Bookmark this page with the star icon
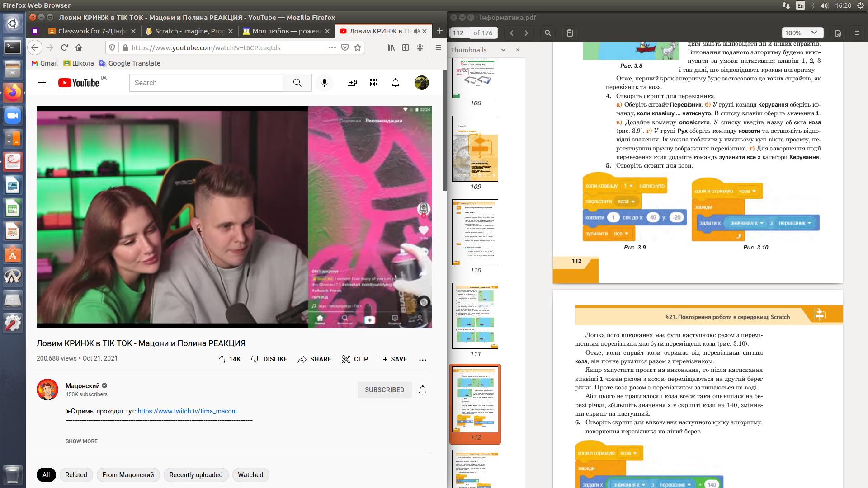Viewport: 868px width, 488px height. (358, 47)
